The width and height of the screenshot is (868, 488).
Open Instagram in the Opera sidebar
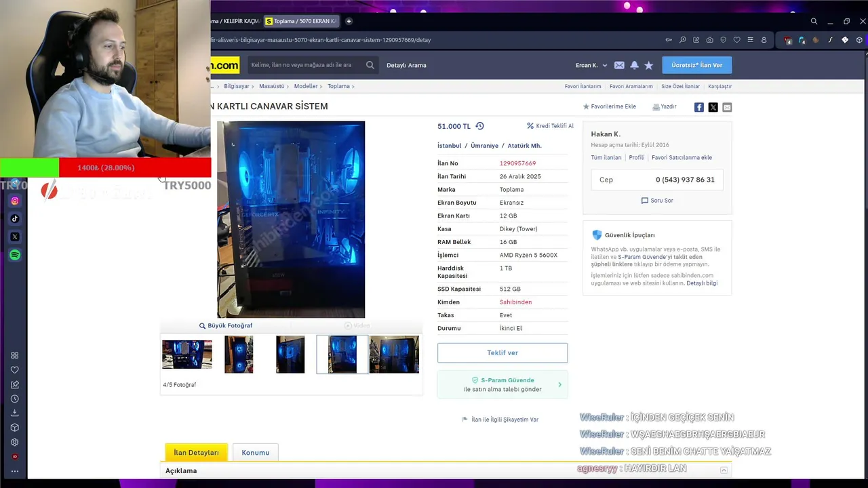pos(15,201)
